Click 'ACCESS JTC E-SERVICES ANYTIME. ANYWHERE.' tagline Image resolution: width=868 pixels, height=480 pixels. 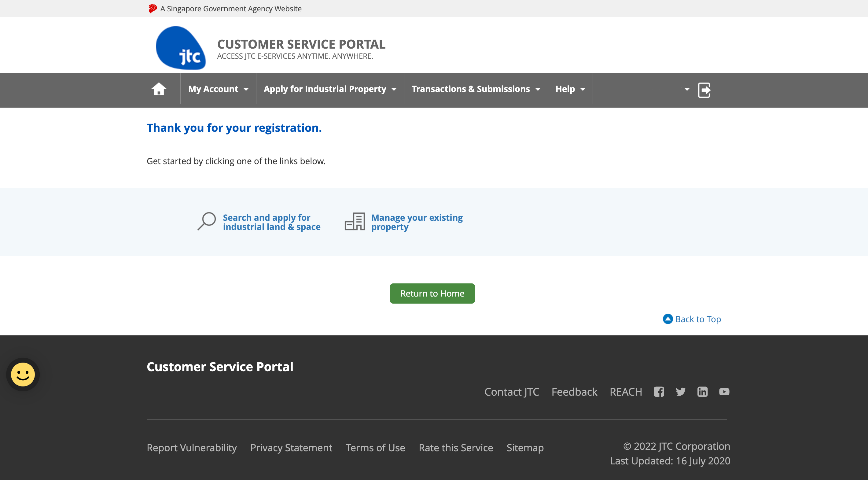pos(295,56)
